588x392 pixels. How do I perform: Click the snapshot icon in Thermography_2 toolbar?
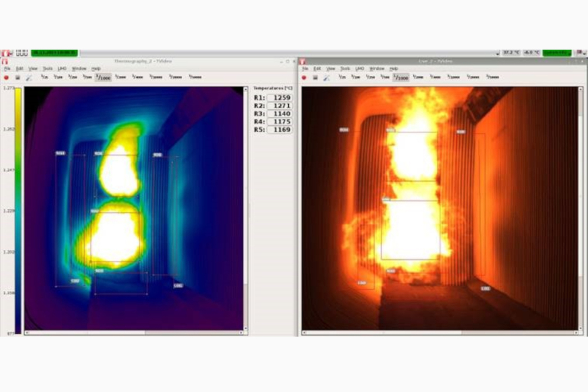(x=18, y=77)
